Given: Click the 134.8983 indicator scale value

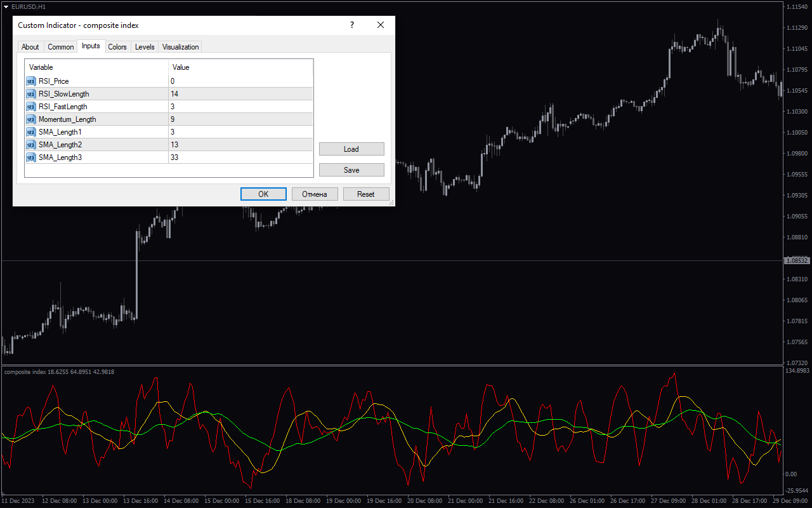Looking at the screenshot, I should 797,370.
